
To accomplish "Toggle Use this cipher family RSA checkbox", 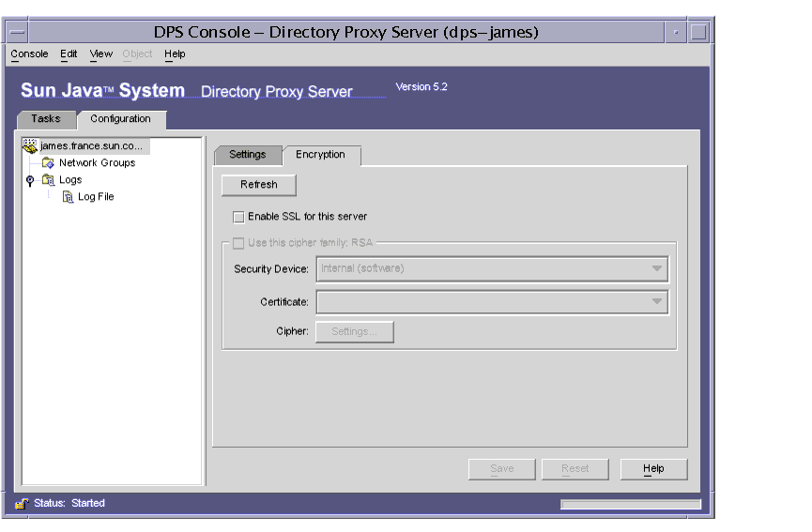I will coord(238,243).
